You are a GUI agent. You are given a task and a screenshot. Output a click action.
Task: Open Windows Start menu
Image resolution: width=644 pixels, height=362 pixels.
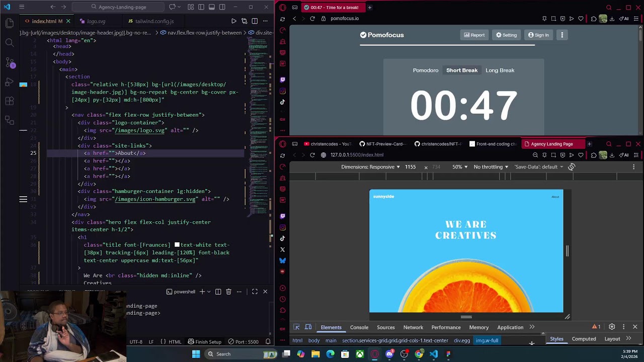[x=196, y=354]
